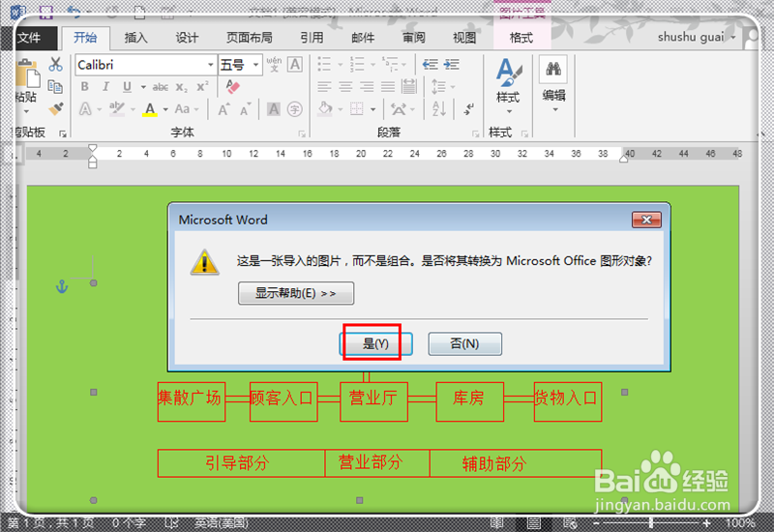Toggle Italic formatting
This screenshot has height=532, width=774.
(x=105, y=87)
